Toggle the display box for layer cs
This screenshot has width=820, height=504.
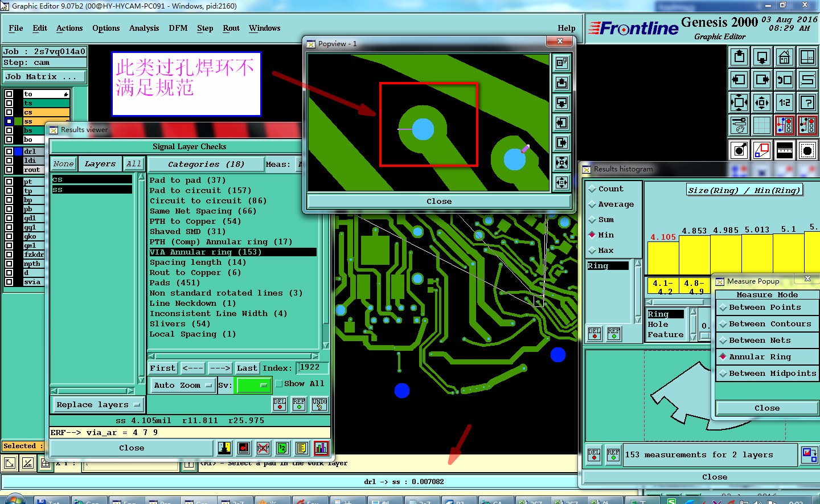pyautogui.click(x=9, y=112)
